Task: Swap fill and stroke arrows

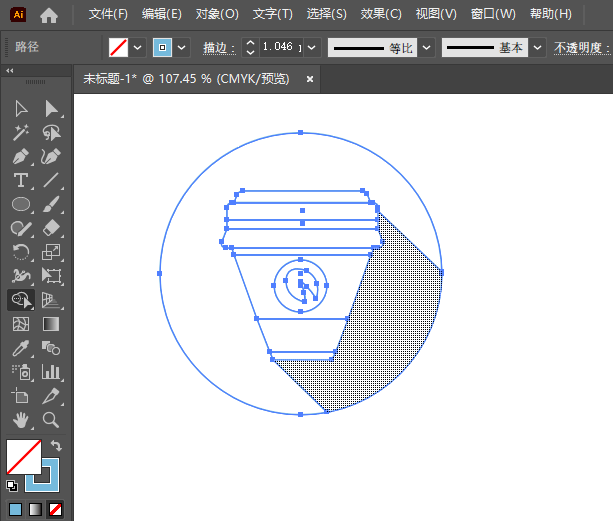Action: [x=56, y=445]
